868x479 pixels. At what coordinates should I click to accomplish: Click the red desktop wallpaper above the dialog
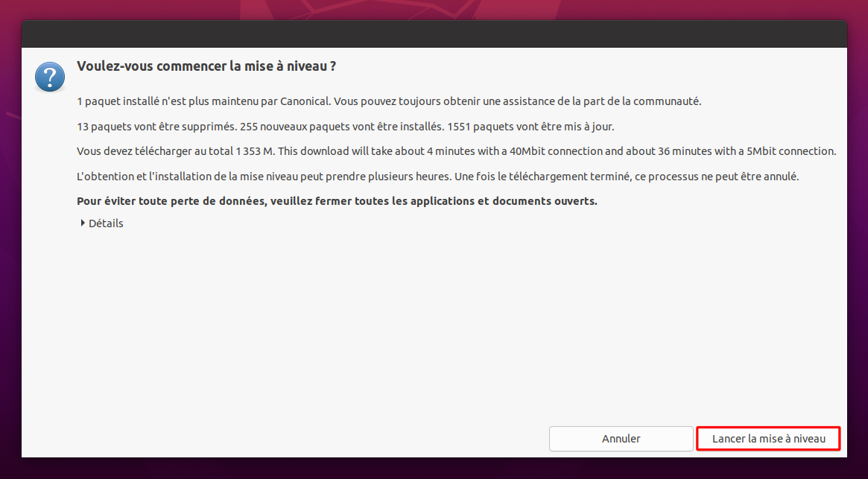click(434, 10)
